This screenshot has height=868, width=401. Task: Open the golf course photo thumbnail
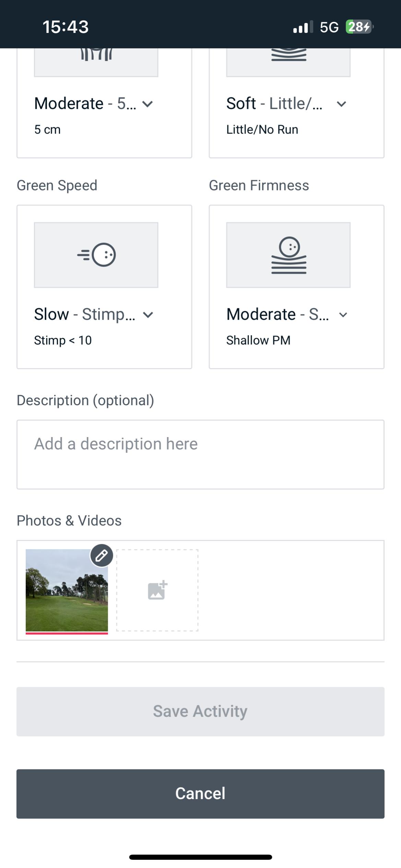pos(67,590)
